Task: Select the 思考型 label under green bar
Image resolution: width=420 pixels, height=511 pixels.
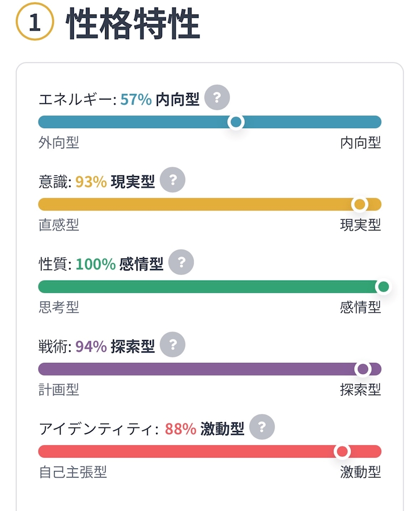Action: click(x=58, y=307)
